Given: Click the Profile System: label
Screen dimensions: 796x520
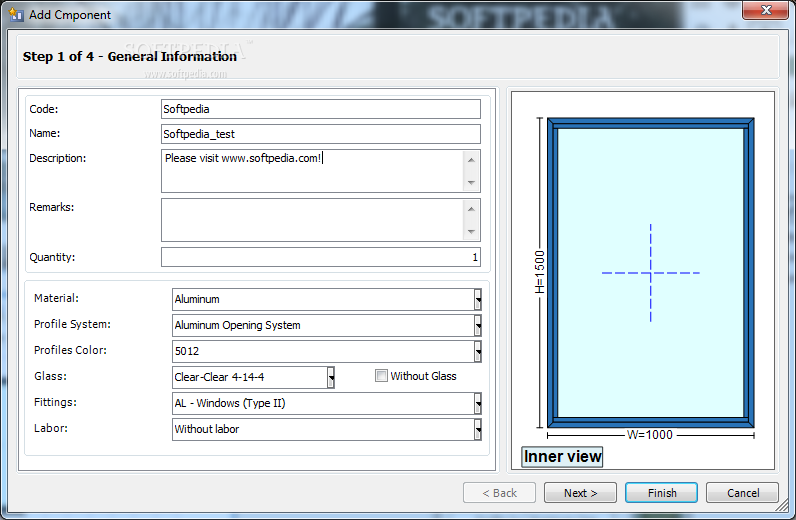Looking at the screenshot, I should pyautogui.click(x=72, y=324).
